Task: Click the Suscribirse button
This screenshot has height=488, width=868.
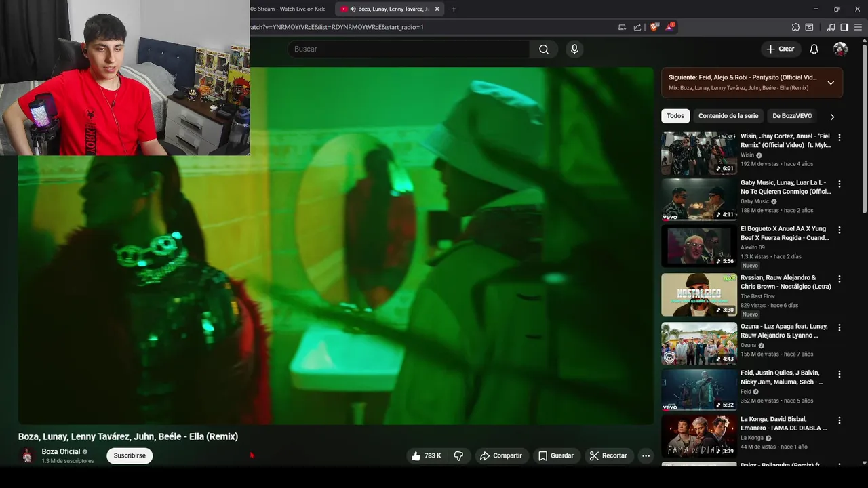Action: (130, 455)
